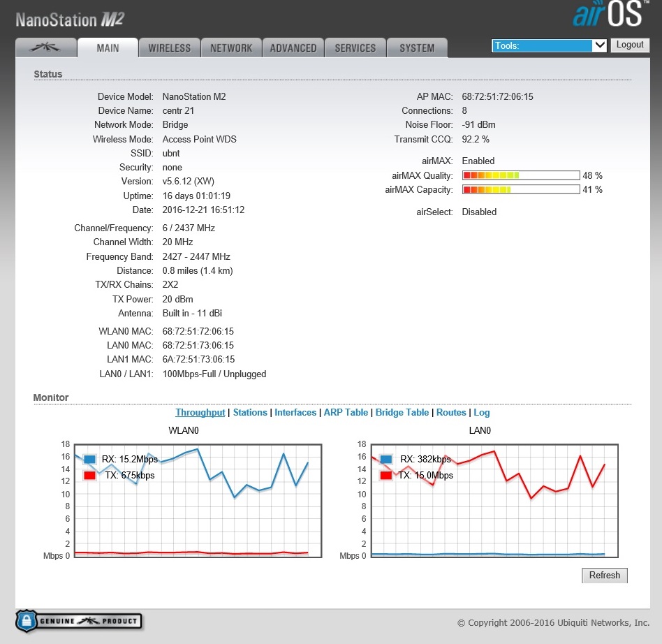The width and height of the screenshot is (662, 644).
Task: Click the Network Mode value "Bridge"
Action: (x=175, y=124)
